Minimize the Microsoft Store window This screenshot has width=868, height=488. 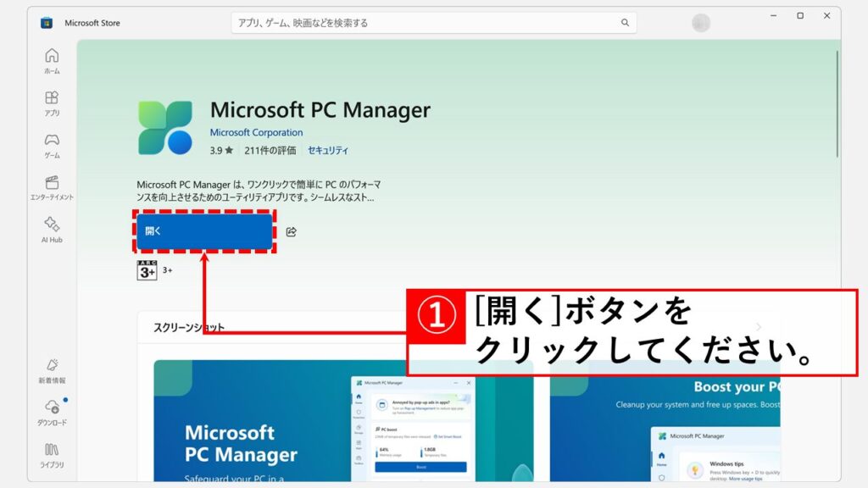[773, 15]
